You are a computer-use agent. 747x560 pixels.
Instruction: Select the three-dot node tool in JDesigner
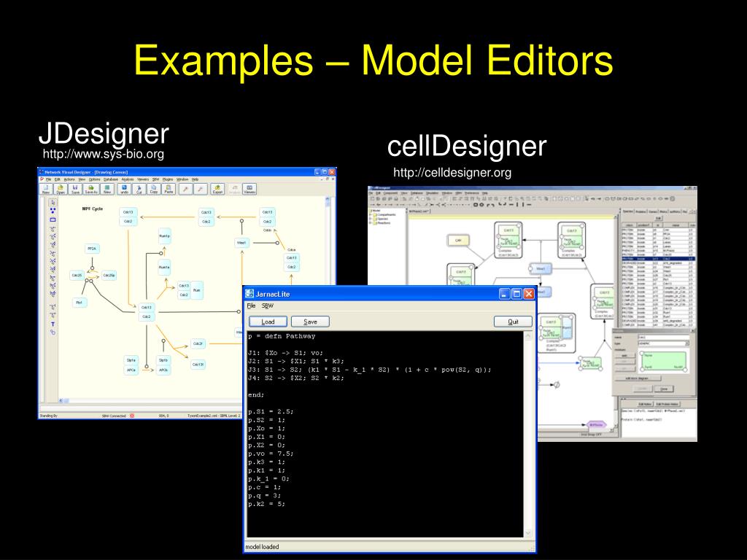click(x=53, y=211)
